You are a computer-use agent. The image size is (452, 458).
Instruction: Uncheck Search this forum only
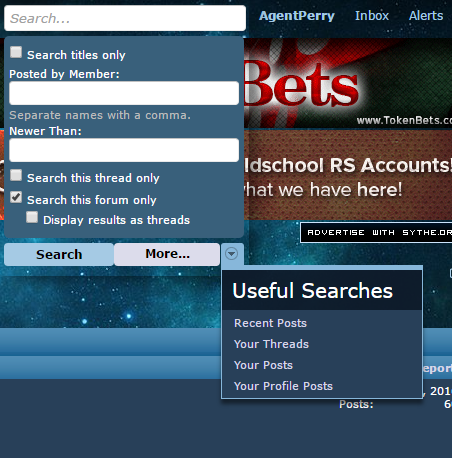(16, 197)
